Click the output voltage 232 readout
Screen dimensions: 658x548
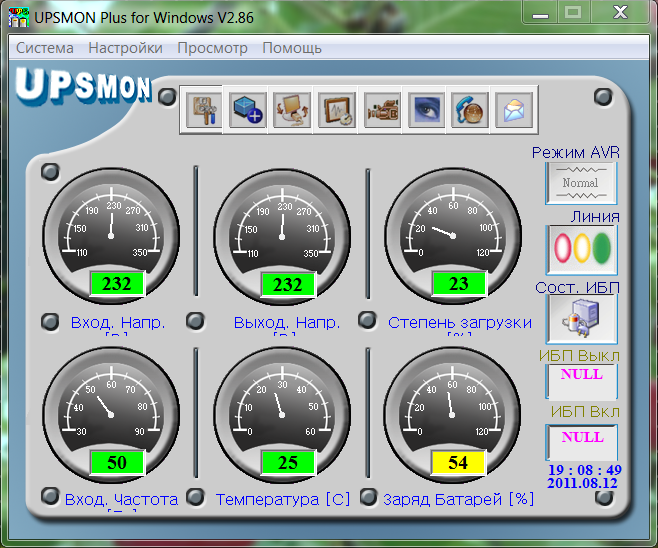(x=288, y=285)
